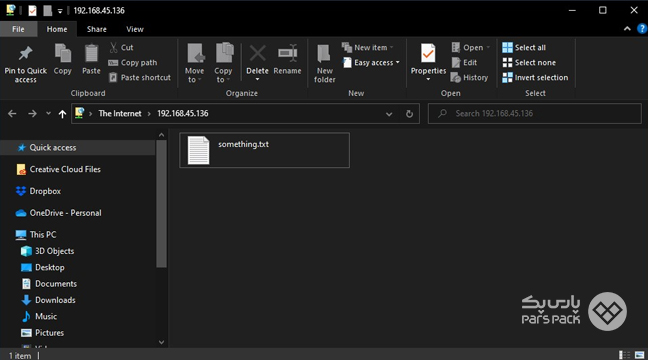
Task: Click the Copy ribbon icon
Action: [62, 54]
